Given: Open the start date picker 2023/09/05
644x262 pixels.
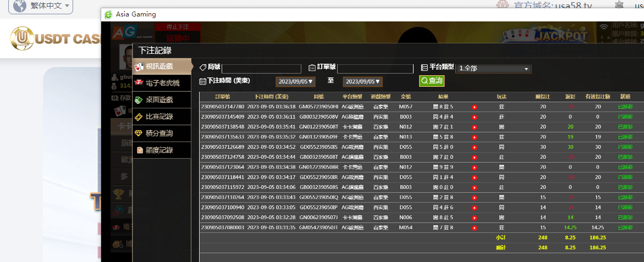Looking at the screenshot, I should click(x=296, y=81).
